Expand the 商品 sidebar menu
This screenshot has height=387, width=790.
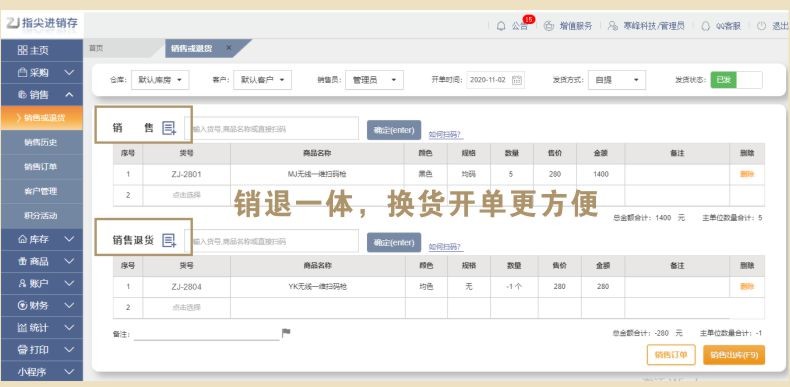[42, 262]
